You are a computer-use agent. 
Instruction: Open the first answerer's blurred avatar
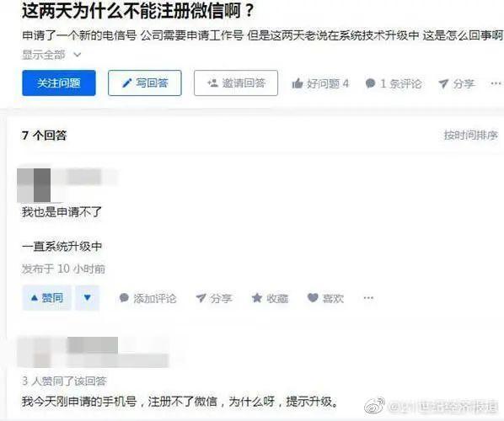[34, 185]
